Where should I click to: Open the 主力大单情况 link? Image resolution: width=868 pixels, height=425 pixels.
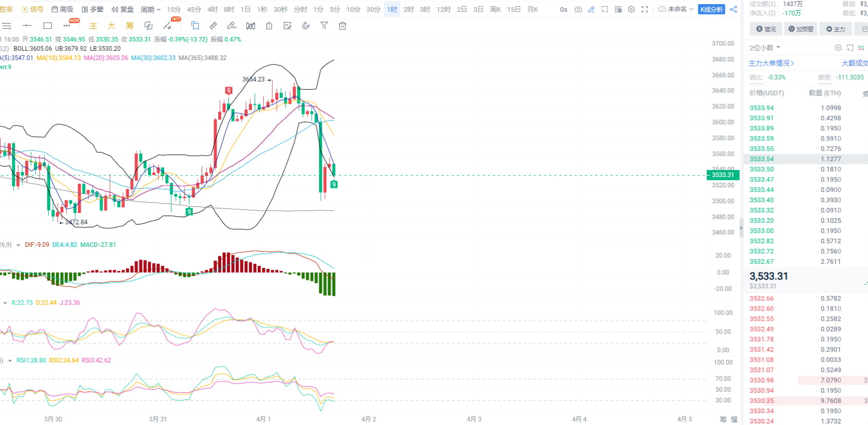[771, 63]
